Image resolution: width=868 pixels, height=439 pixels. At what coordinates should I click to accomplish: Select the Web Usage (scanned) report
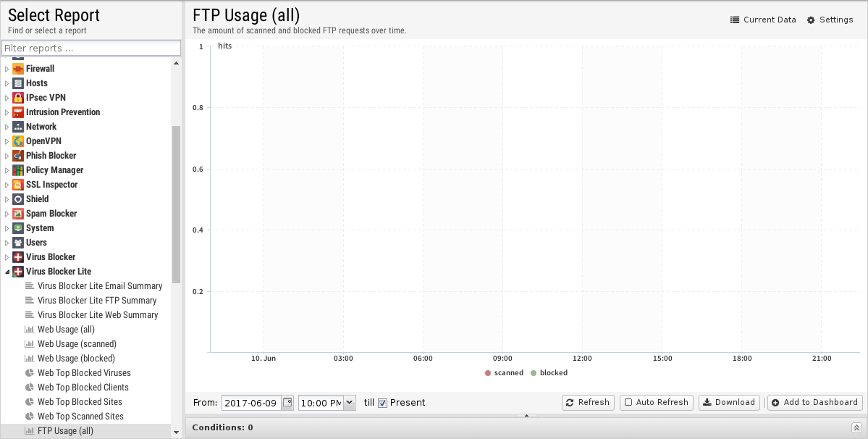[x=77, y=344]
